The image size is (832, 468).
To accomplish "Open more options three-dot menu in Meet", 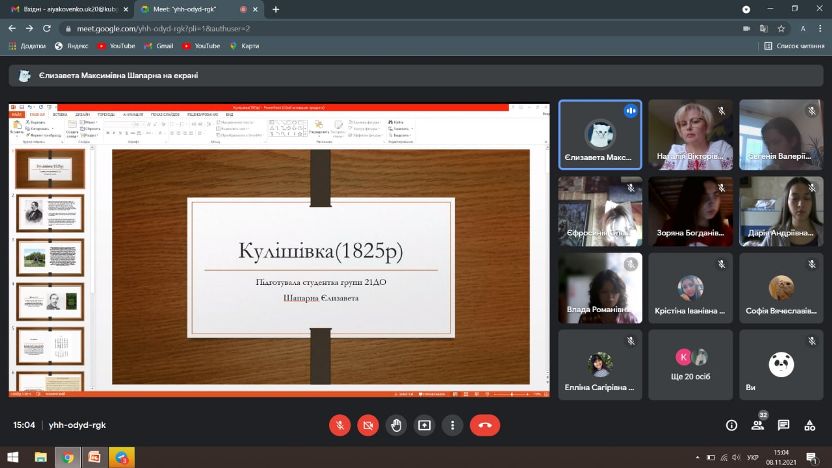I will 453,425.
